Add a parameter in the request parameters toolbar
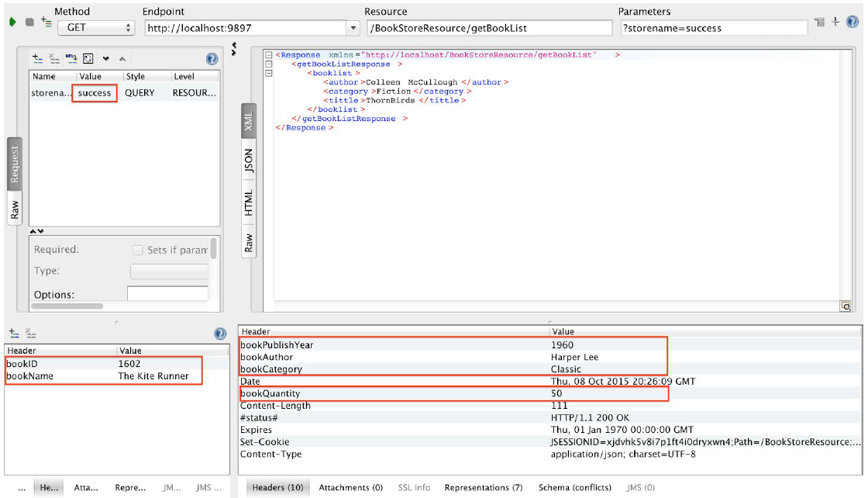Image resolution: width=868 pixels, height=498 pixels. 36,58
